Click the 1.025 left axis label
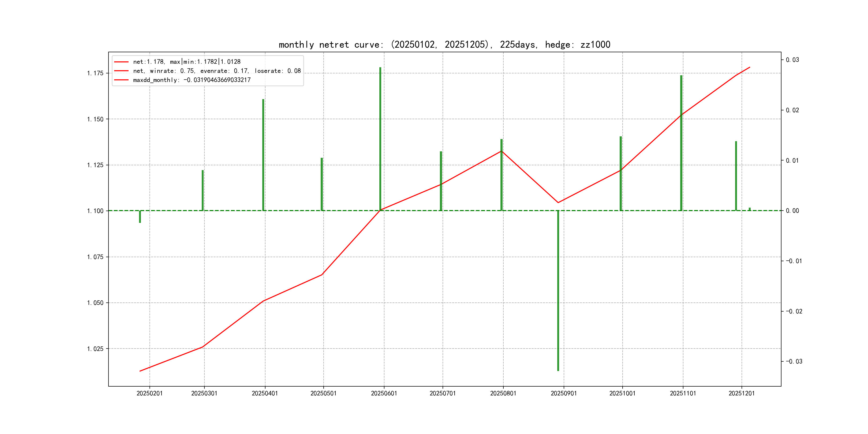Viewport: 868px width, 434px height. (x=95, y=349)
